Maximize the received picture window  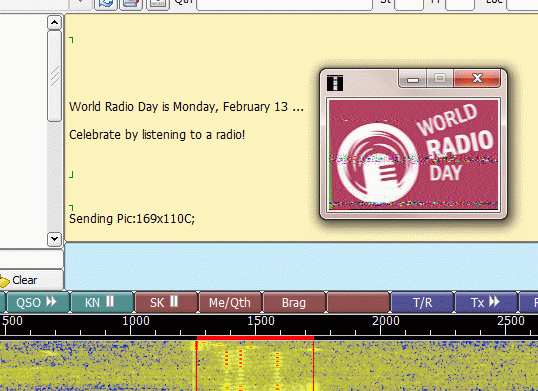point(440,79)
